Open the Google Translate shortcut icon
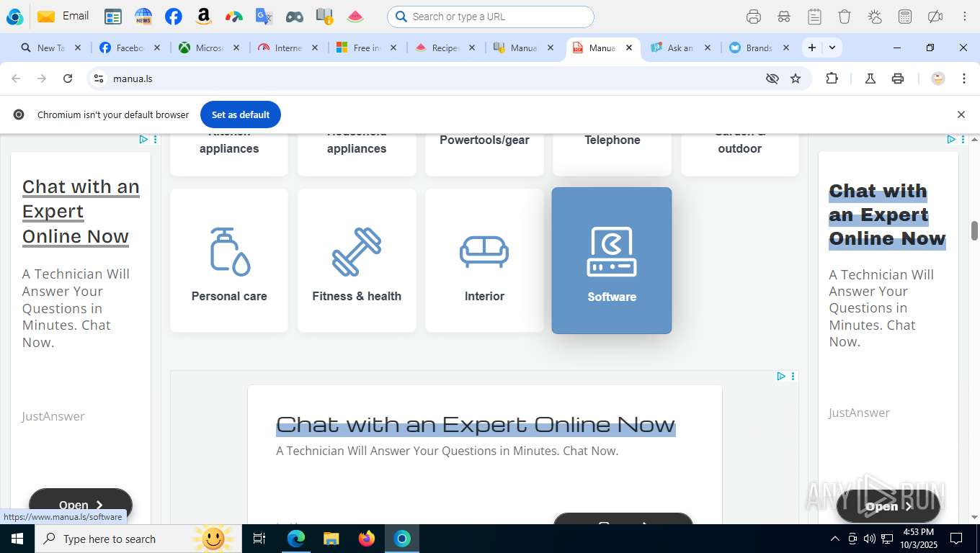The image size is (980, 553). 264,17
